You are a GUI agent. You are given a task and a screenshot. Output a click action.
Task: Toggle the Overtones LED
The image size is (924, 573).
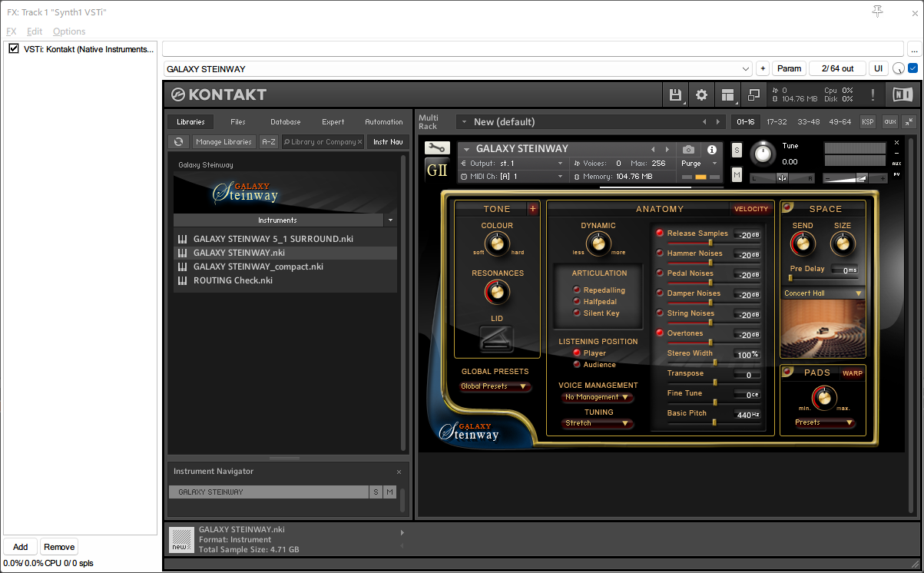660,333
